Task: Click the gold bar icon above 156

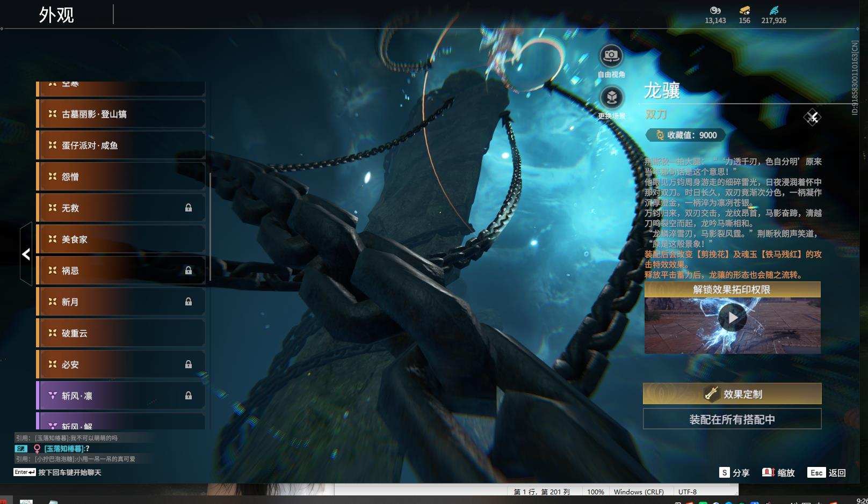Action: coord(744,10)
